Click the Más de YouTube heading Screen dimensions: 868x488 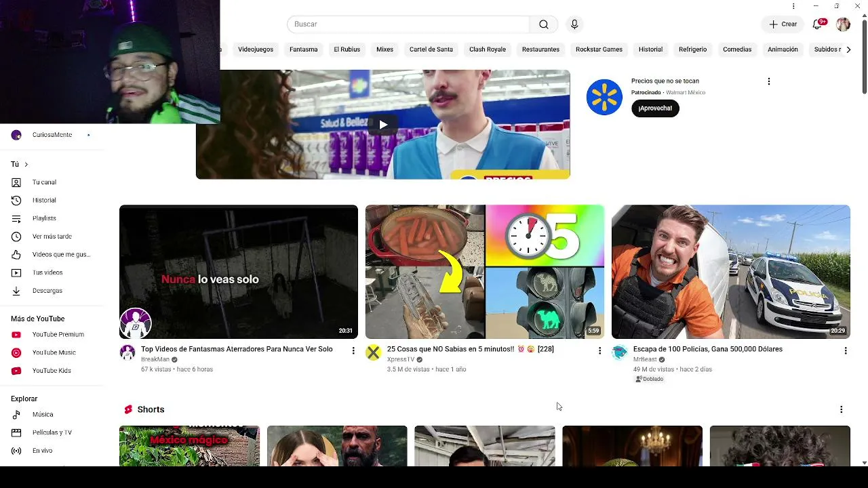(x=38, y=319)
